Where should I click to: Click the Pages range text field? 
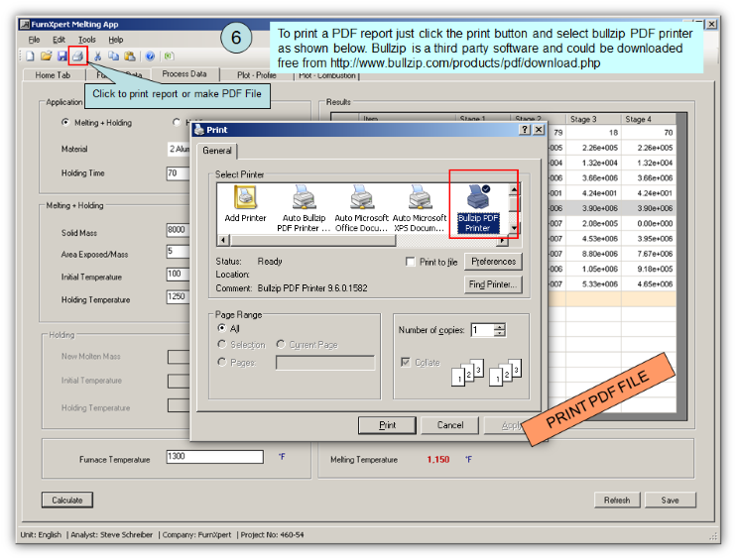(x=325, y=363)
